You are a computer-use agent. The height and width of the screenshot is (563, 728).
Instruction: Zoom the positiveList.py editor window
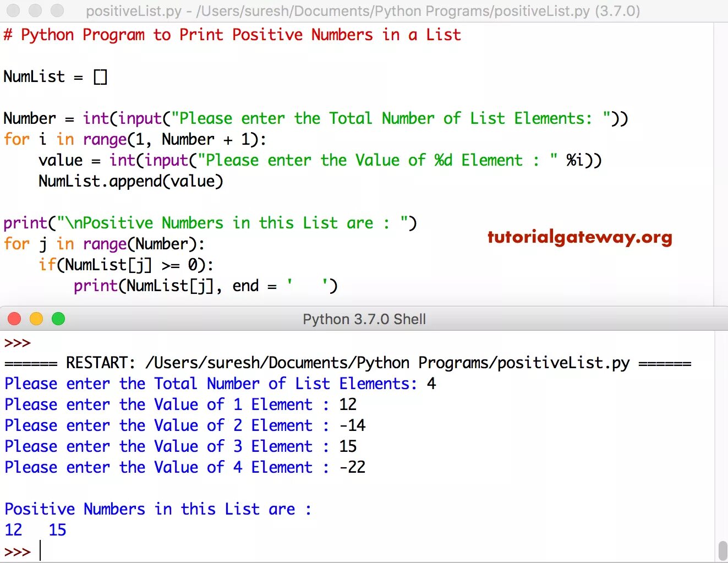coord(57,10)
